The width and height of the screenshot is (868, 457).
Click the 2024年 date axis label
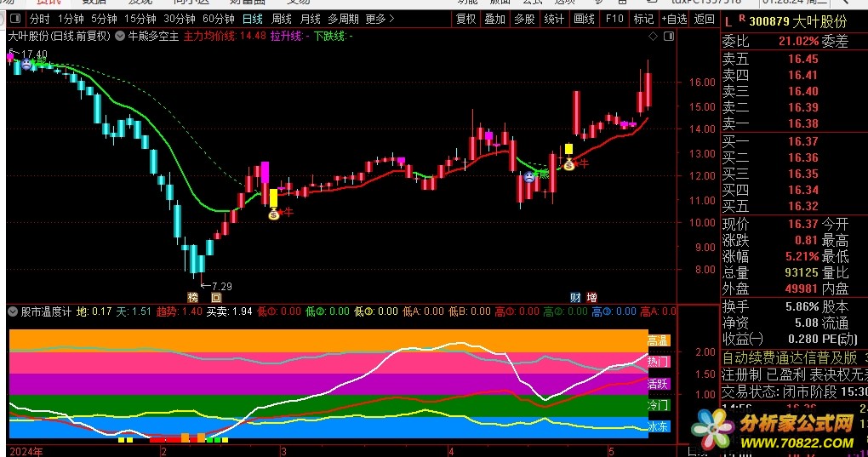point(26,451)
